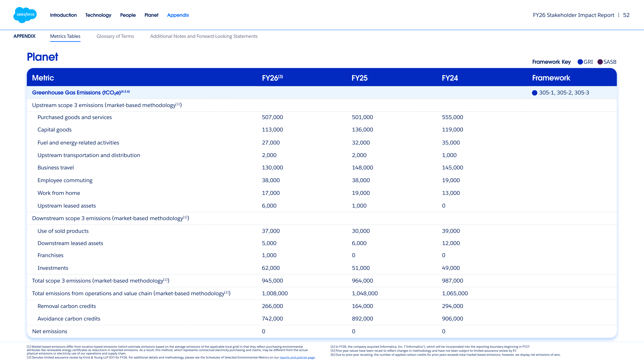The image size is (644, 362).
Task: Open the Introduction section
Action: point(63,15)
